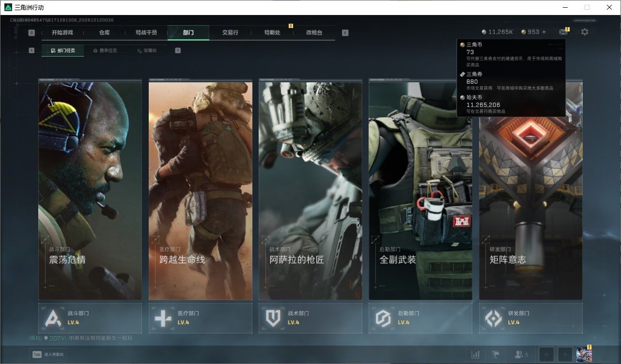Image resolution: width=621 pixels, height=364 pixels.
Task: Click the plus beside 953 to add currency
Action: pyautogui.click(x=544, y=32)
